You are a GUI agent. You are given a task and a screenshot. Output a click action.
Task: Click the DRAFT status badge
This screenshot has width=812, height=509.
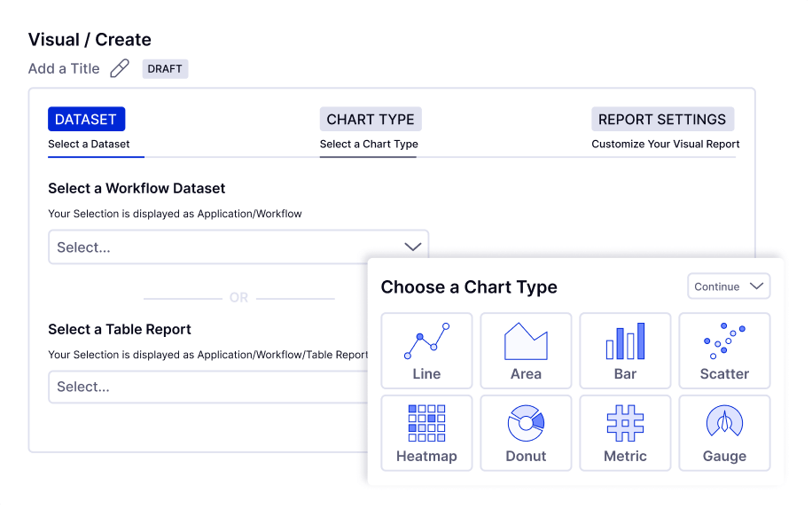[165, 69]
